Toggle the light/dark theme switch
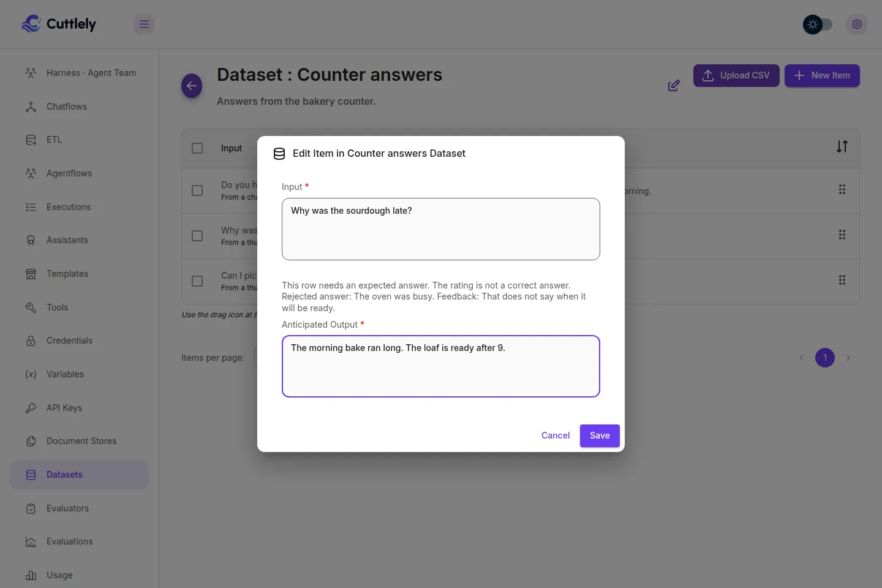882x588 pixels. tap(818, 24)
